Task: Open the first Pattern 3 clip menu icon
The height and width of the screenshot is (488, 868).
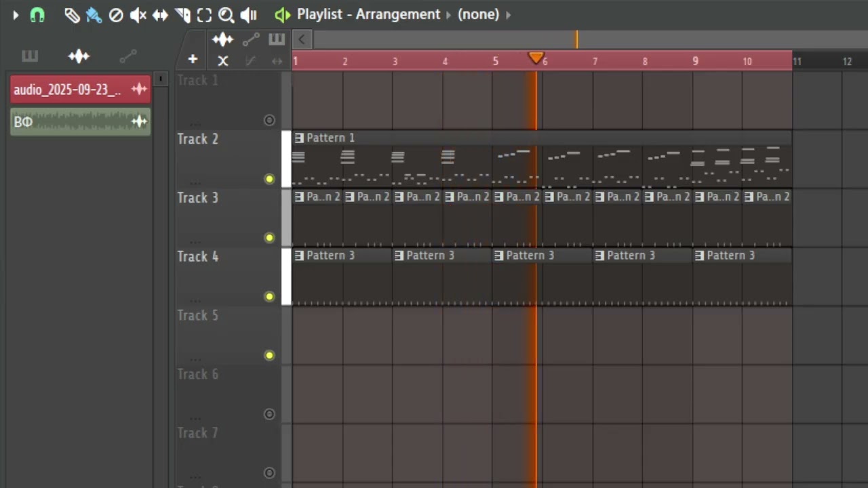Action: tap(299, 256)
